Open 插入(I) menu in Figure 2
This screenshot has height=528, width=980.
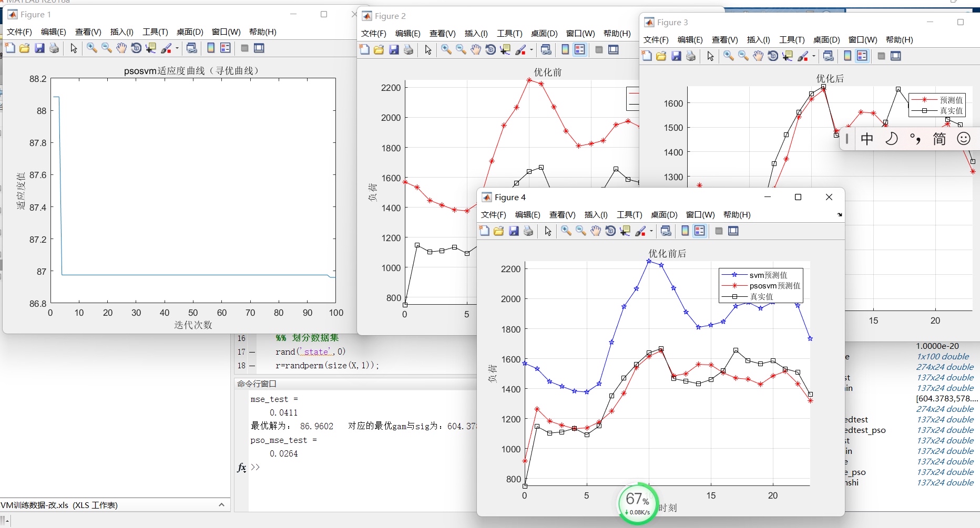[x=476, y=34]
